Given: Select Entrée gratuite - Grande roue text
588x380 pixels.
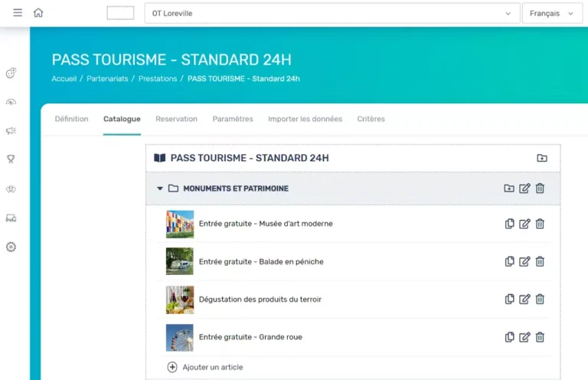Looking at the screenshot, I should 250,337.
